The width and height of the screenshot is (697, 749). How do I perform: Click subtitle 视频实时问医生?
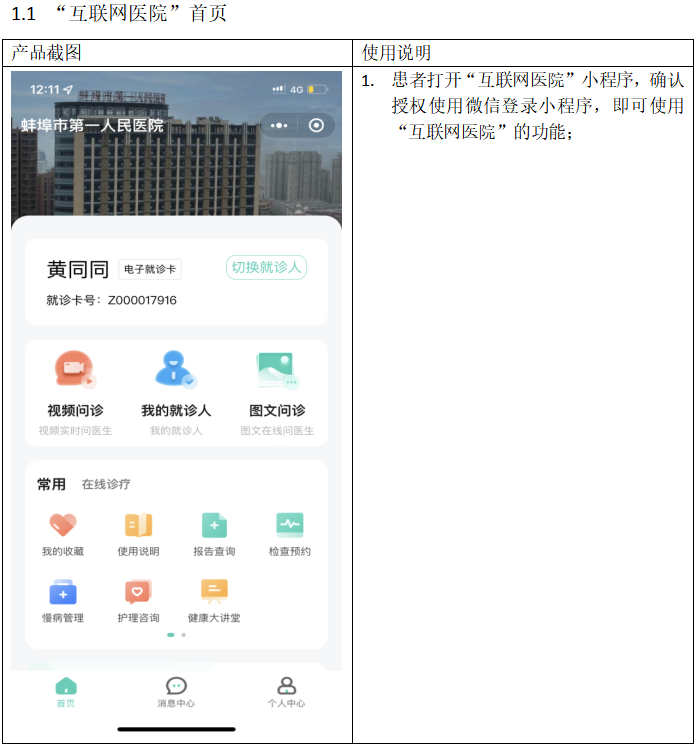pos(75,431)
